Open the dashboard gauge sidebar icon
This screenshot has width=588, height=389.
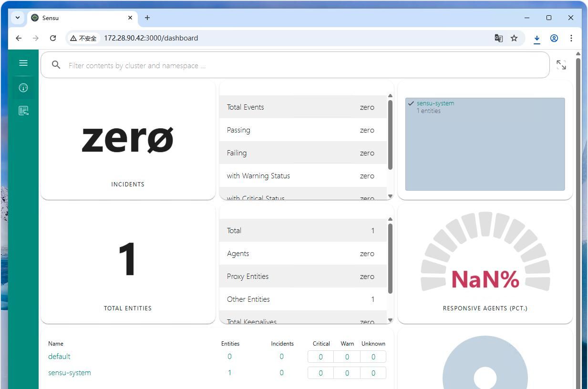pos(23,88)
